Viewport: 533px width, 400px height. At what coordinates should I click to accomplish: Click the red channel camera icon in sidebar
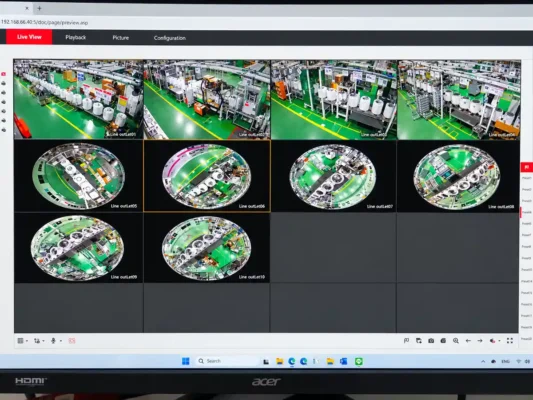4,74
